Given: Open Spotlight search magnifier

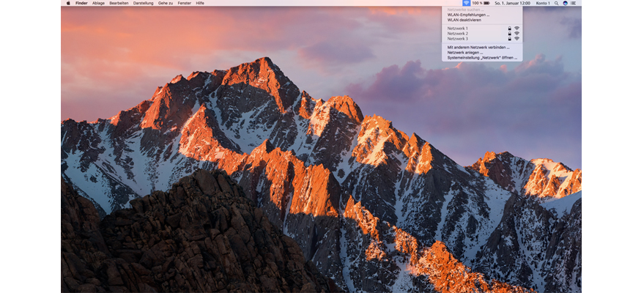Looking at the screenshot, I should point(556,3).
